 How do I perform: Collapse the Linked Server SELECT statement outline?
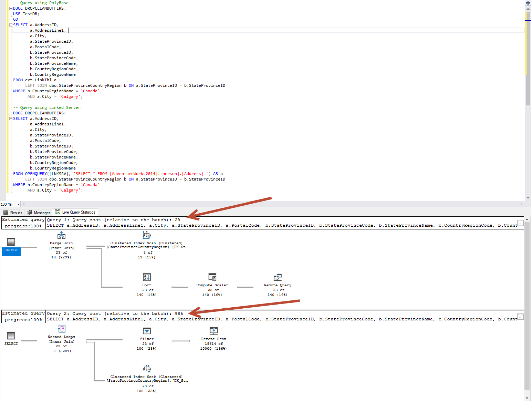click(10, 118)
